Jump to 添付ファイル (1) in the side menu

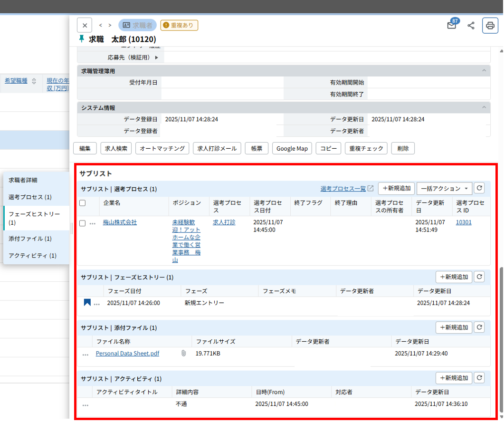coord(30,239)
